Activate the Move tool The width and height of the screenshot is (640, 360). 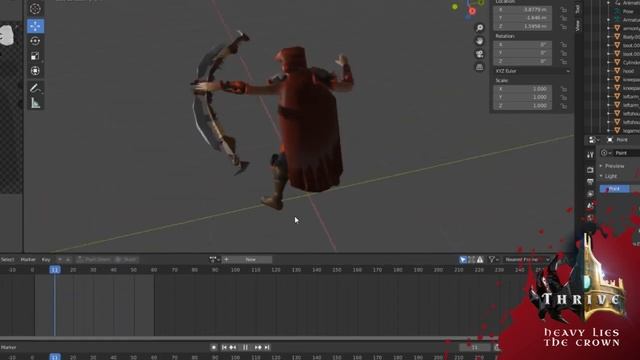click(x=36, y=26)
